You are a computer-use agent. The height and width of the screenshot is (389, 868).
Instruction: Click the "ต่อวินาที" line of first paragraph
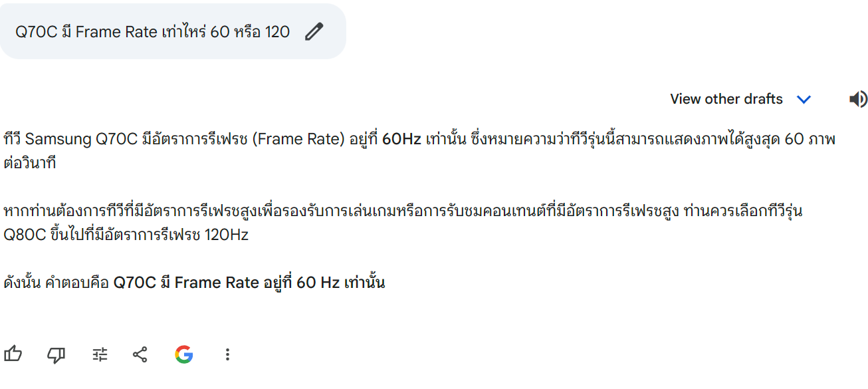click(x=30, y=163)
